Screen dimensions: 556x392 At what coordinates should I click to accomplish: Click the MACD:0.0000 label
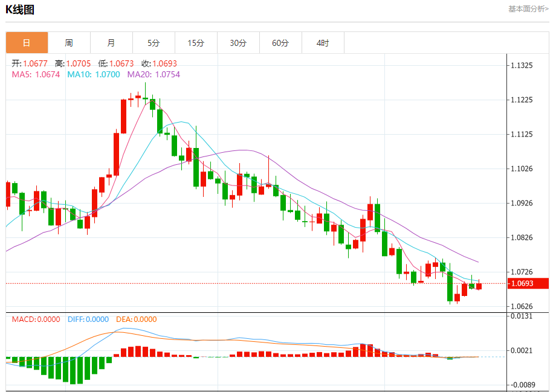[36, 320]
